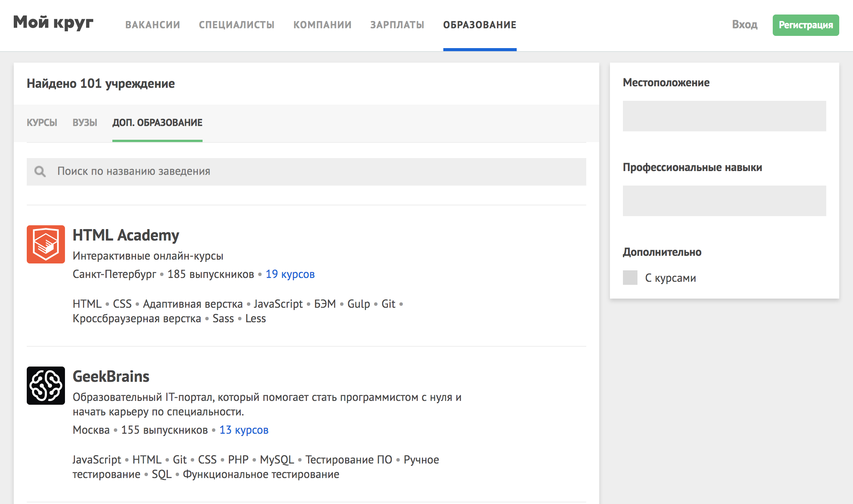Click the Мой круг site logo
The image size is (853, 504).
53,23
